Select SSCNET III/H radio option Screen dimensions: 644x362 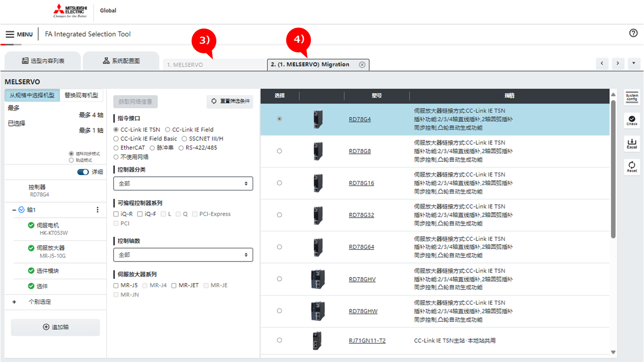coord(184,139)
